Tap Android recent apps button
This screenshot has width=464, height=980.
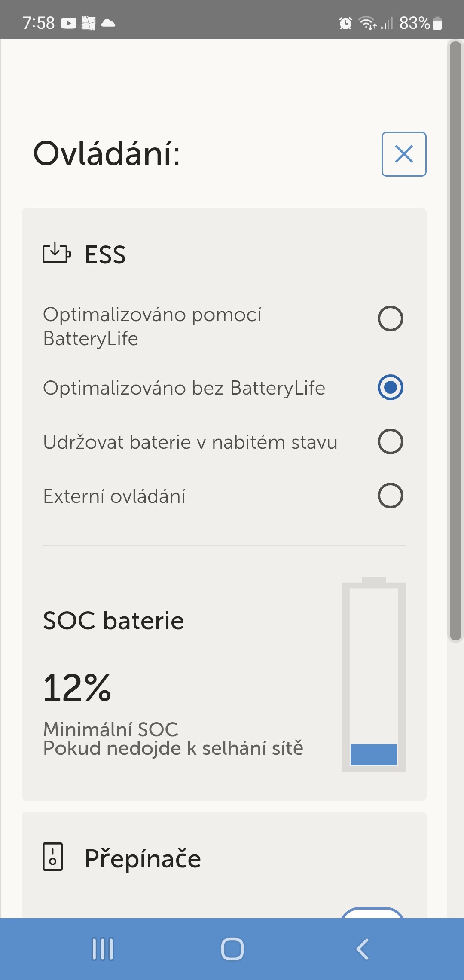point(103,949)
